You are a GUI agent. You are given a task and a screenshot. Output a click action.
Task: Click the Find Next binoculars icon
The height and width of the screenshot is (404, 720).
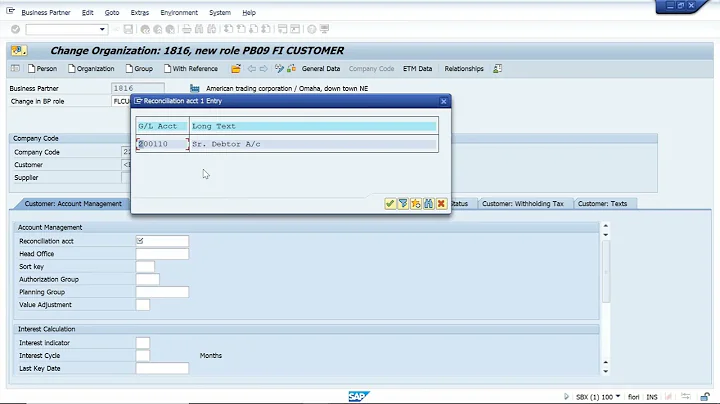tap(212, 29)
